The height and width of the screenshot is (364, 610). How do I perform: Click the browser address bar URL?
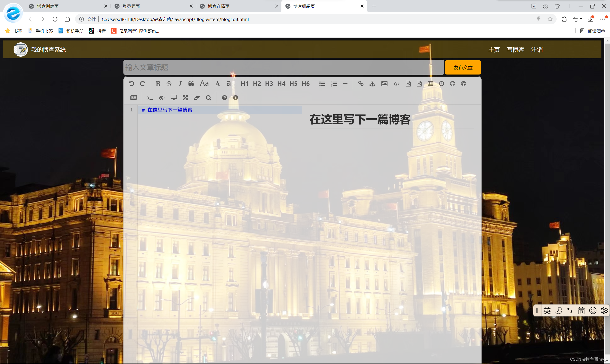(175, 19)
